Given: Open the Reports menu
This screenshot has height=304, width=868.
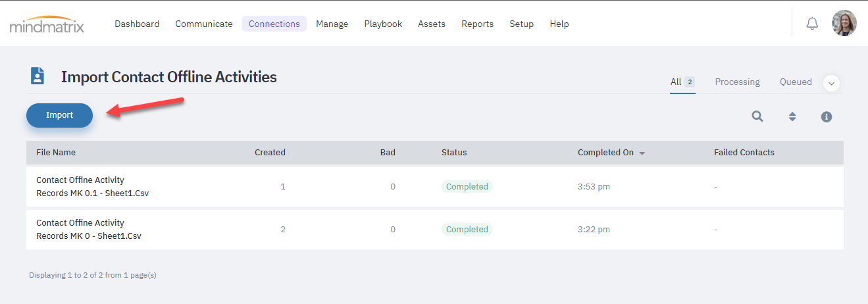Looking at the screenshot, I should pos(477,24).
